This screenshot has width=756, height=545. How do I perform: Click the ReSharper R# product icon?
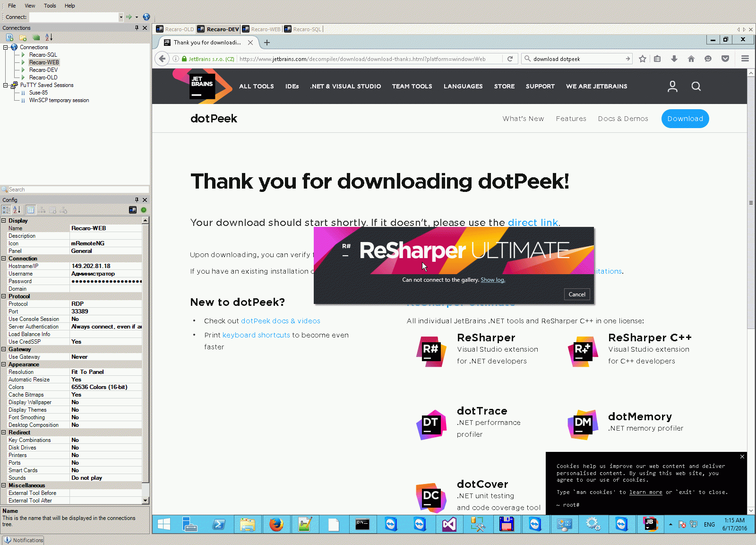click(x=431, y=351)
